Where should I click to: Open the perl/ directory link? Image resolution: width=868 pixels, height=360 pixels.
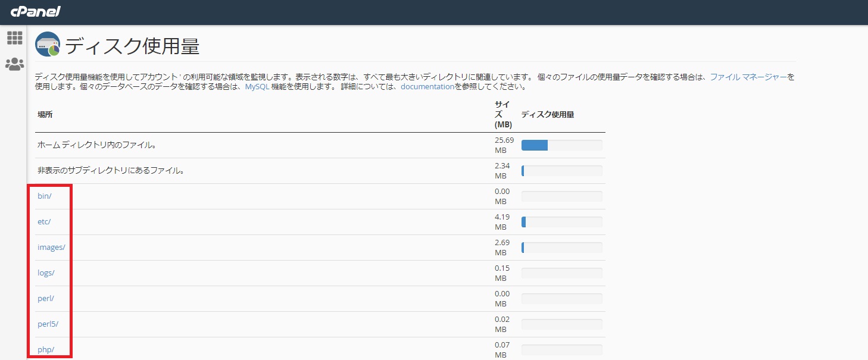[46, 298]
